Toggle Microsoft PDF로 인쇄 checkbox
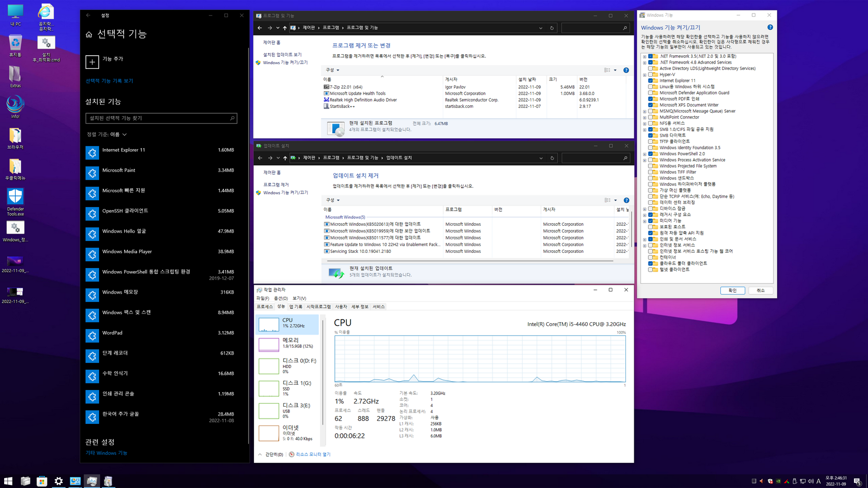The image size is (868, 488). click(x=650, y=99)
